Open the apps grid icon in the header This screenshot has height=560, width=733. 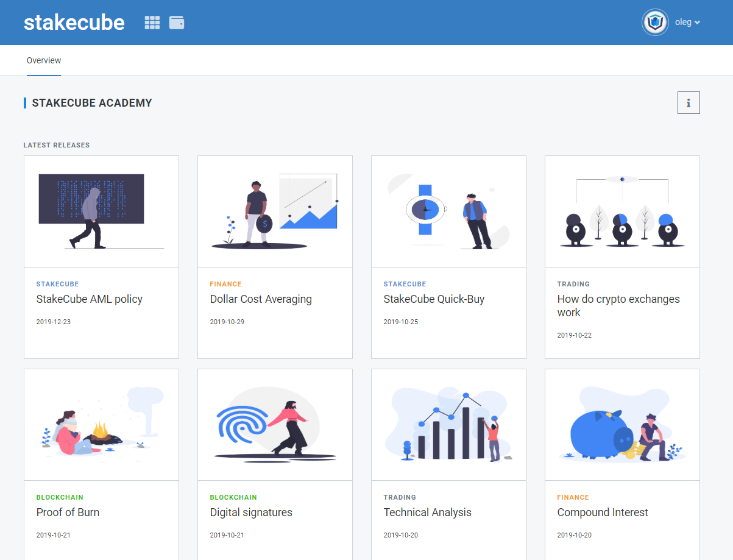152,23
